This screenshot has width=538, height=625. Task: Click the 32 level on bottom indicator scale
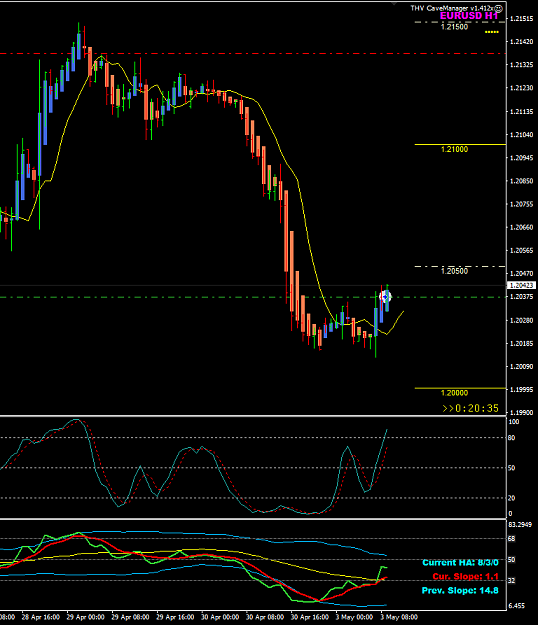512,581
